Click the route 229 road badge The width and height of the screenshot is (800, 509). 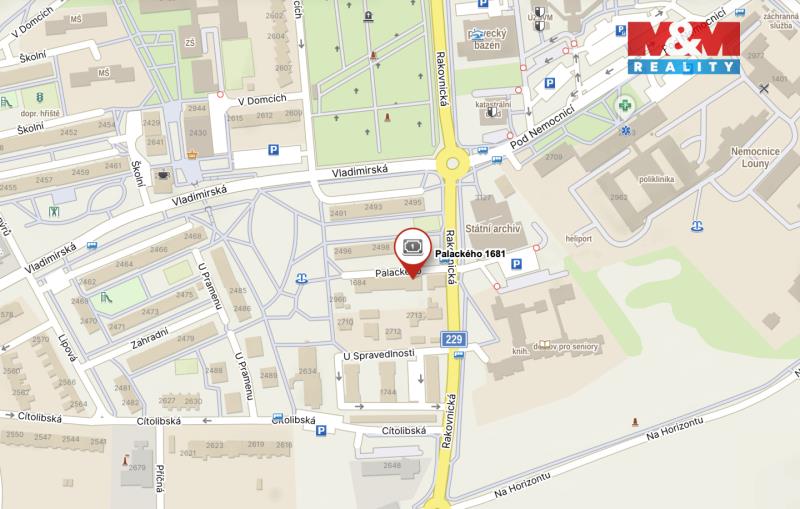pos(454,339)
